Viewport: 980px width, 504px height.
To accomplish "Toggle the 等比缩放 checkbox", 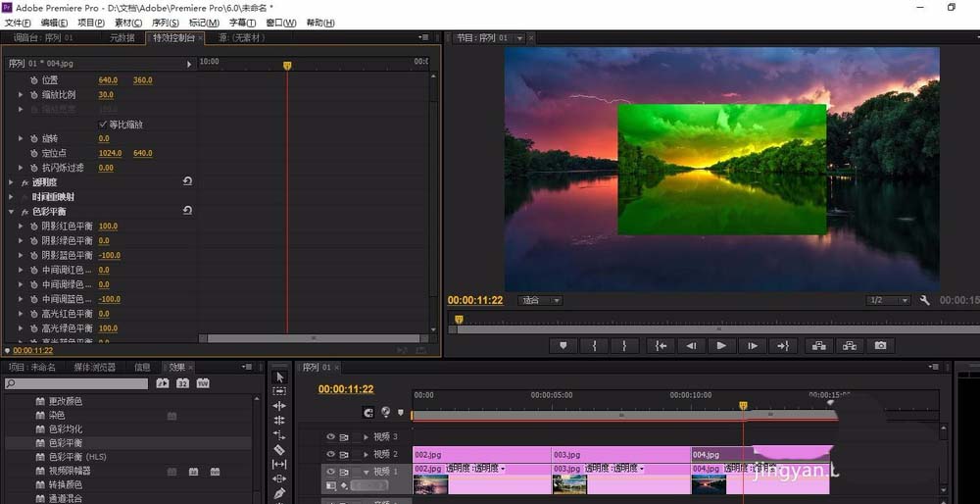I will pos(103,124).
